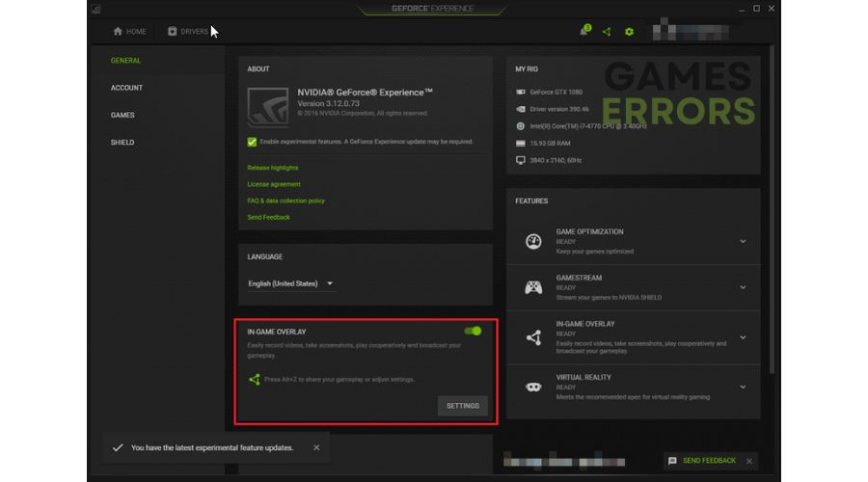Open the share icon in top bar

tap(607, 32)
